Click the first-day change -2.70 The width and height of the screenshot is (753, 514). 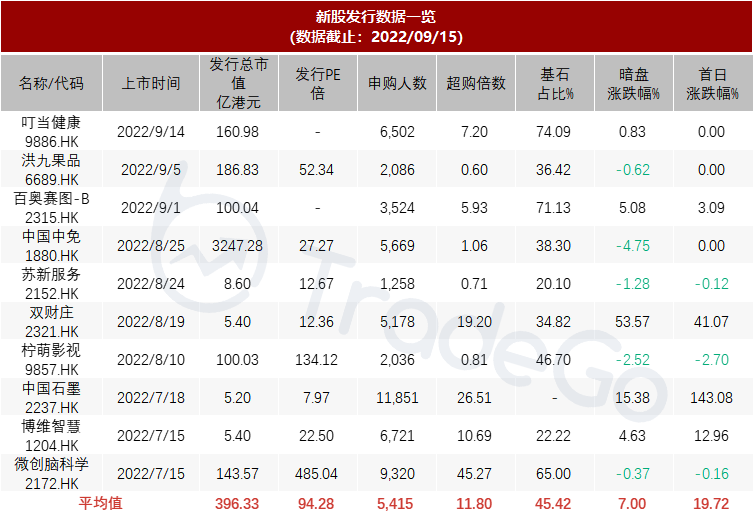pyautogui.click(x=712, y=359)
